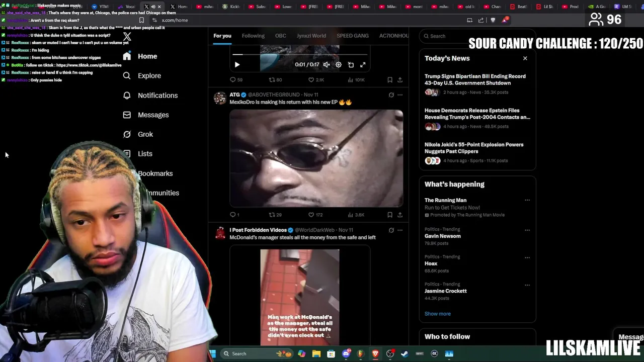This screenshot has width=644, height=362.
Task: Click Show more under What's happening
Action: point(438,314)
